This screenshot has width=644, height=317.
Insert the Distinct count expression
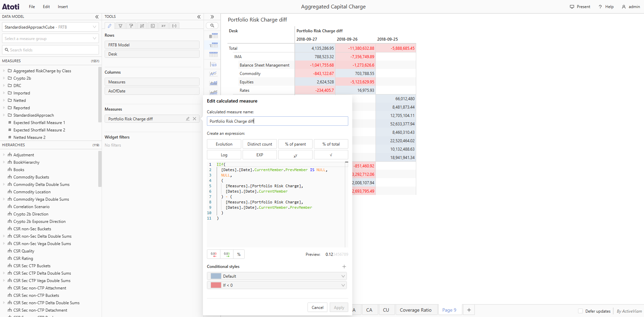(259, 144)
